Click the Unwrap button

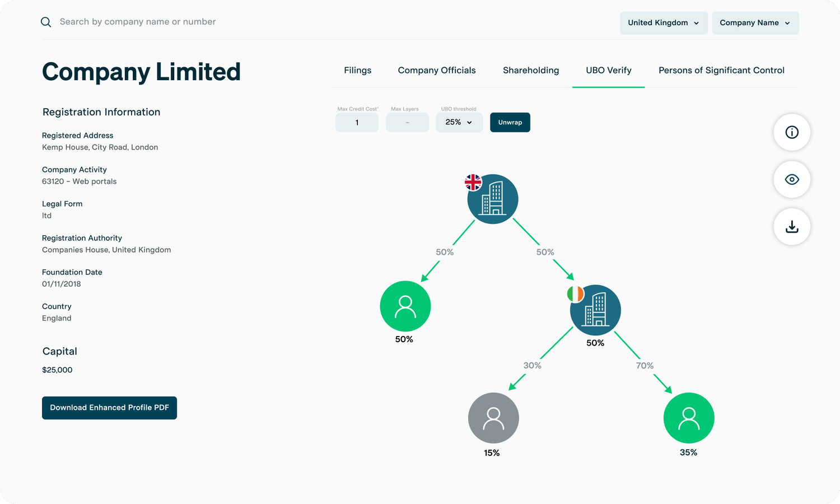[x=510, y=122]
